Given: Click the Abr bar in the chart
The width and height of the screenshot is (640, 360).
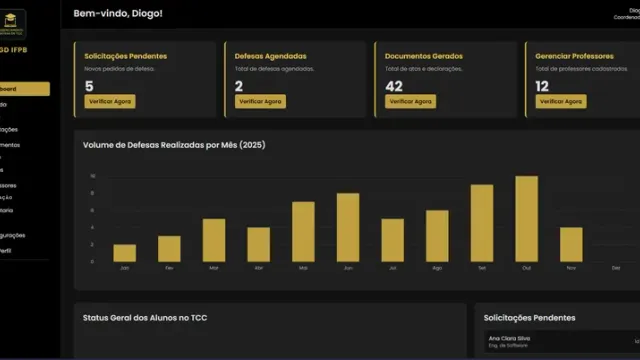Looking at the screenshot, I should click(258, 244).
